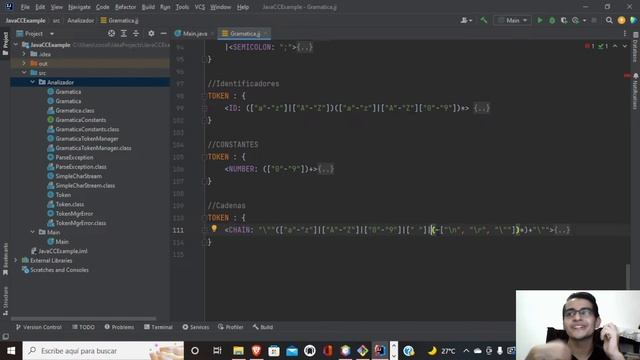Expand the folded block after the ID token

(x=482, y=108)
